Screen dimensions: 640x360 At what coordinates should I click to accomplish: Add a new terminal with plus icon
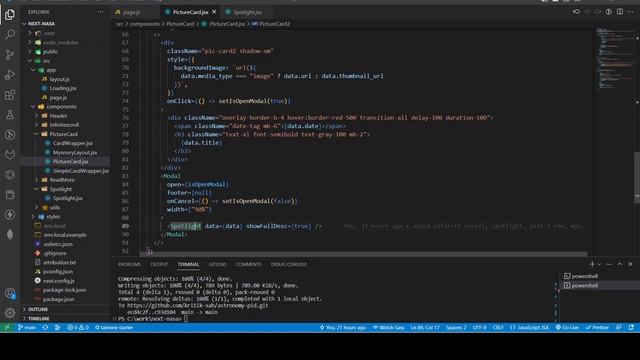click(x=592, y=264)
